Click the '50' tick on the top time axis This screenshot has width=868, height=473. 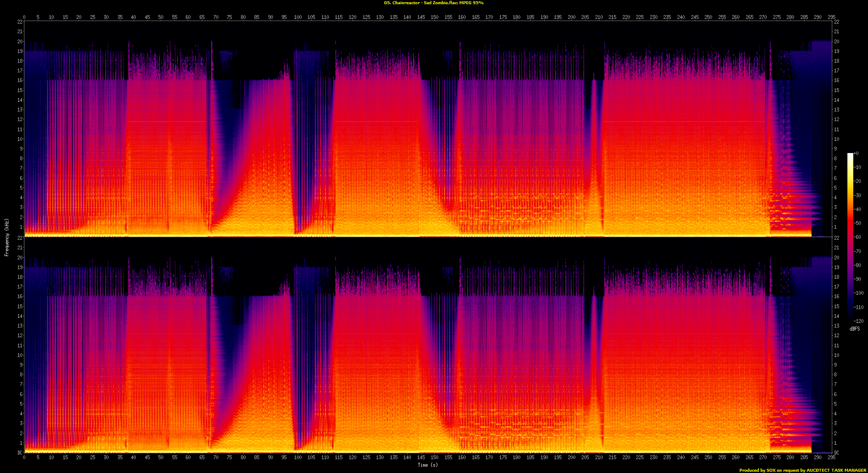[x=161, y=17]
